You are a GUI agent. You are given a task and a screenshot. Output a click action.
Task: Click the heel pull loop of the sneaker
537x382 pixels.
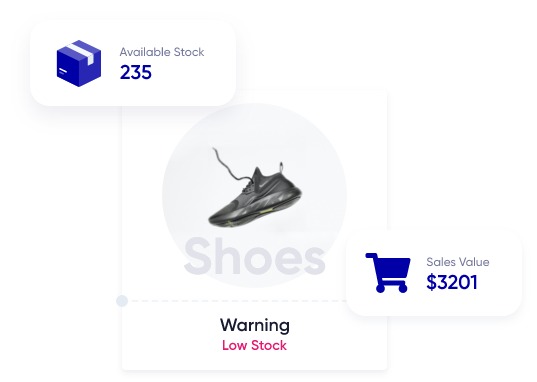pos(282,168)
